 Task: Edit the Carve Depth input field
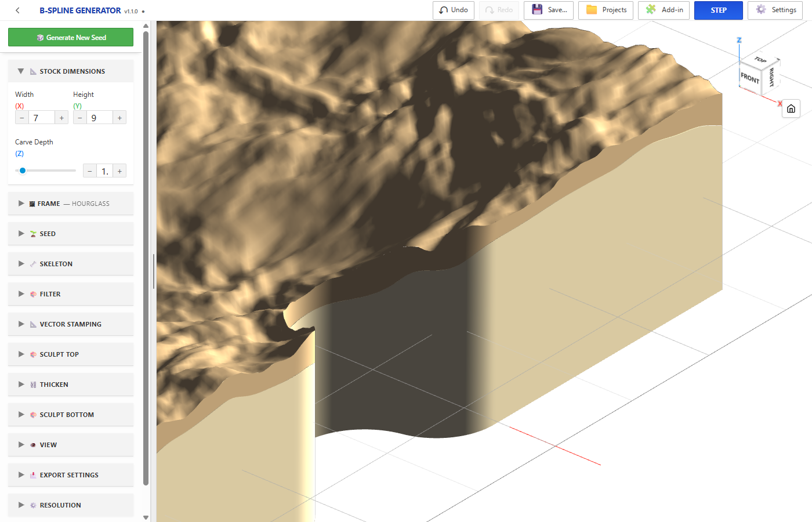pyautogui.click(x=104, y=171)
